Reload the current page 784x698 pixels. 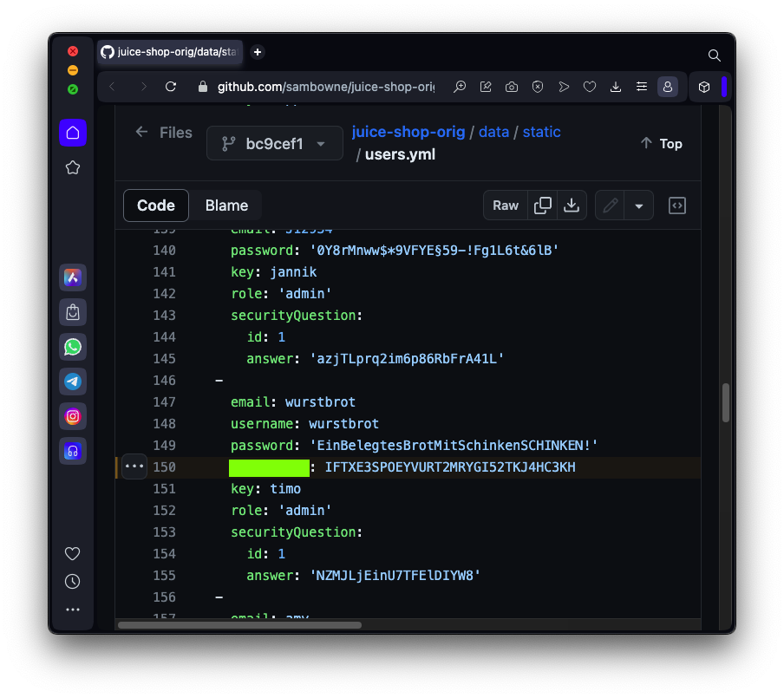(171, 87)
